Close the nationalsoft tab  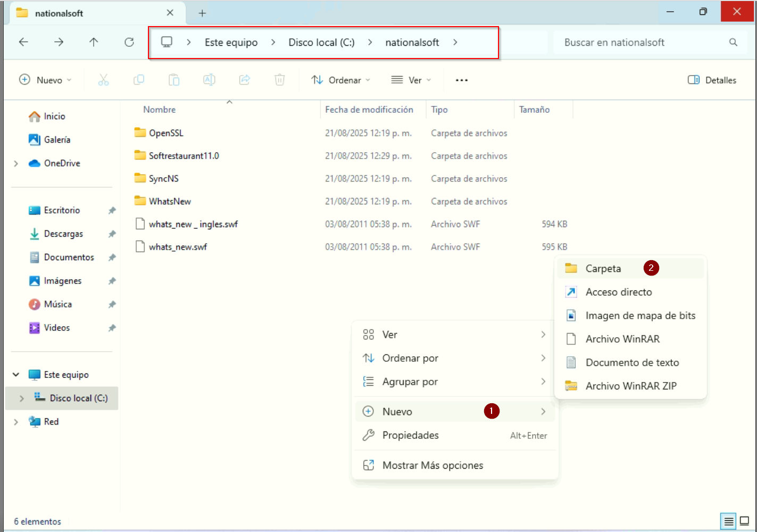pos(170,13)
